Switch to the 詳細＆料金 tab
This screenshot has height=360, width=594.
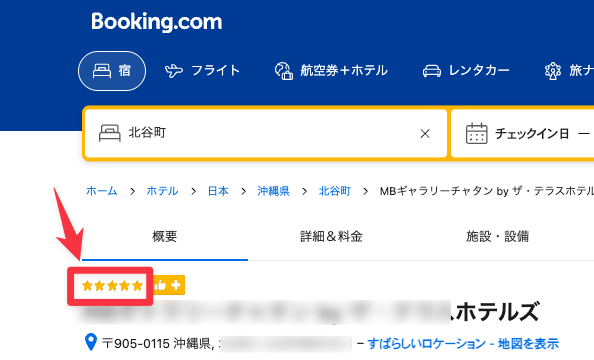331,236
